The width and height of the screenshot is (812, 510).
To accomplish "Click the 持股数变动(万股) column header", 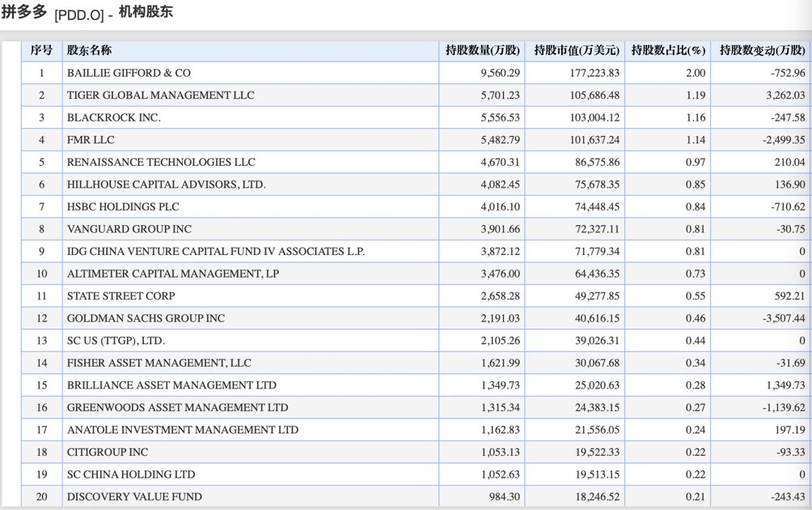I will click(762, 50).
